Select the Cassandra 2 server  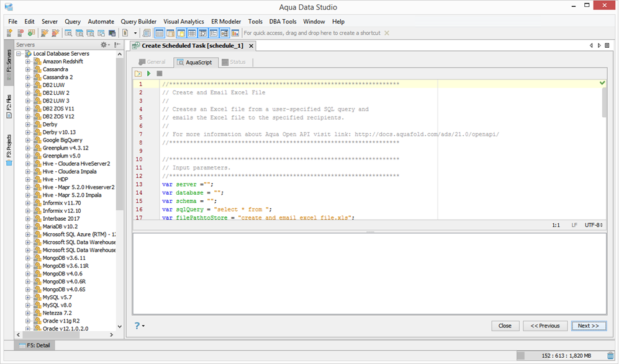[x=58, y=78]
